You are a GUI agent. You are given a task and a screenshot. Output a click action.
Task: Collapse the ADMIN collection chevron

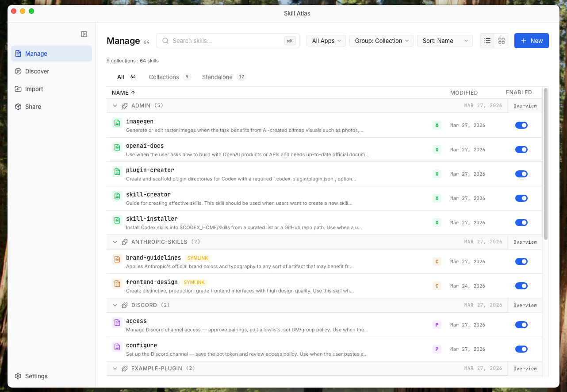pyautogui.click(x=115, y=106)
